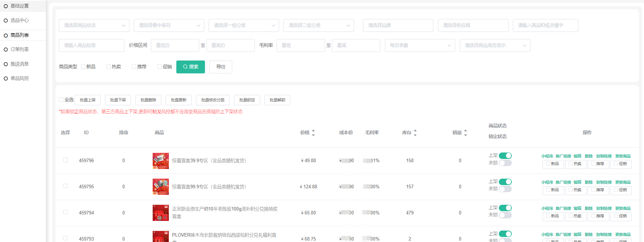This screenshot has width=644, height=242.
Task: Click the 价格 column sort arrows
Action: click(313, 133)
